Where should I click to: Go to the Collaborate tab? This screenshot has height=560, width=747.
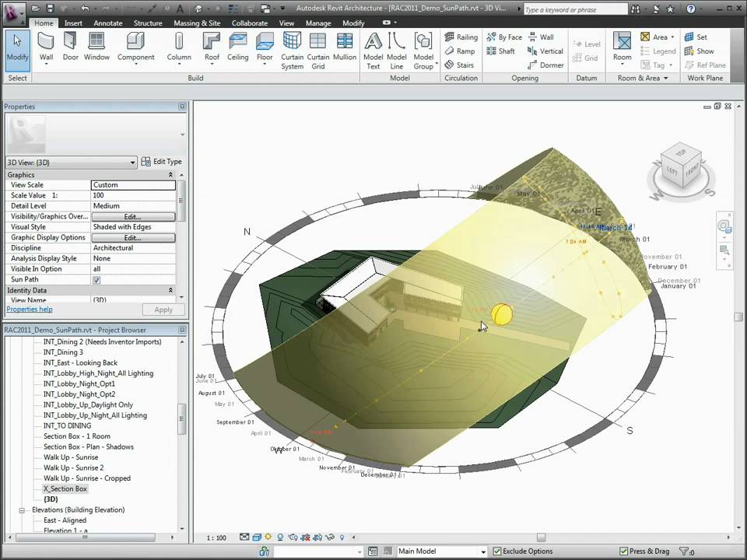(250, 23)
